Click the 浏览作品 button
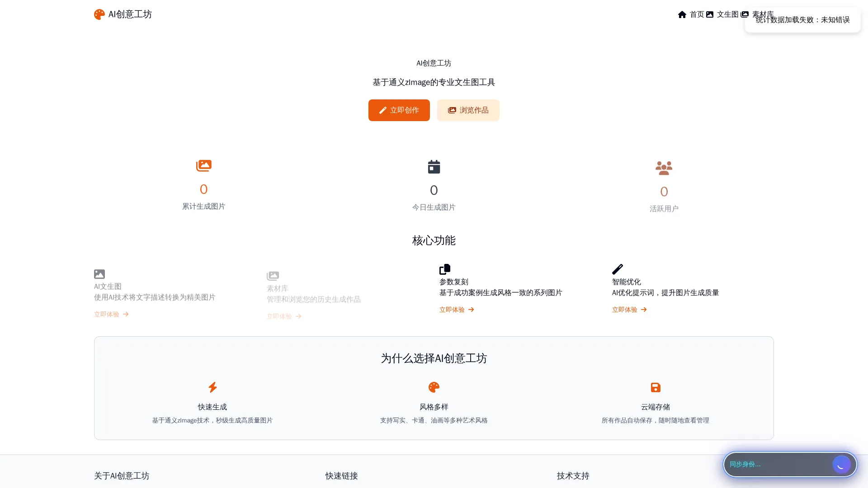868x488 pixels. [467, 110]
